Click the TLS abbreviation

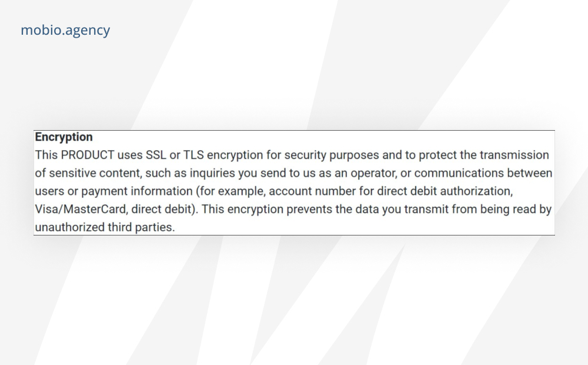coord(193,155)
